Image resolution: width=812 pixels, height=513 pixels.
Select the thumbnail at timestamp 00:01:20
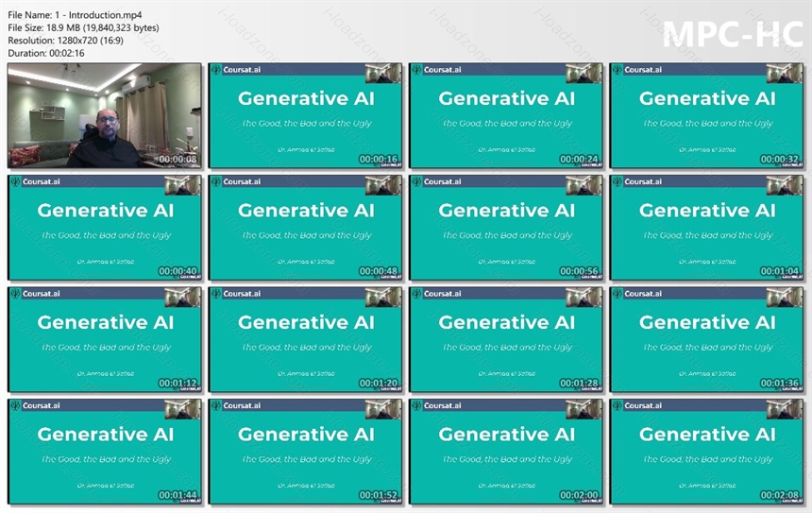coord(305,339)
